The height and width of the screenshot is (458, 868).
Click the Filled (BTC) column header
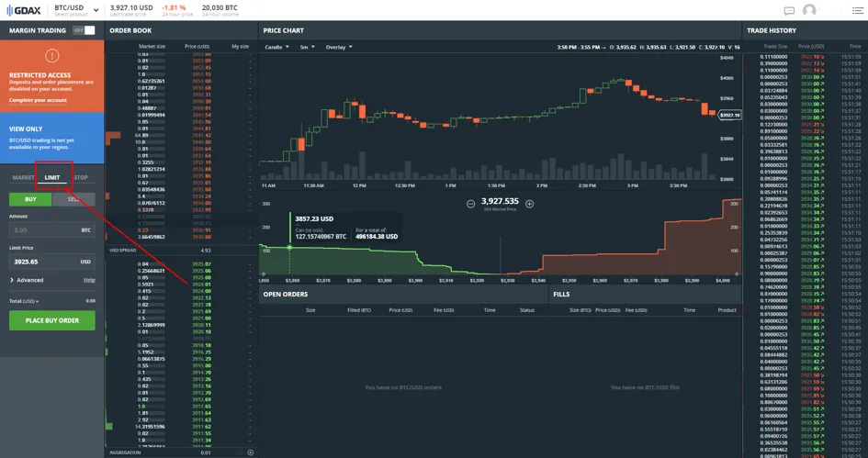tap(359, 310)
